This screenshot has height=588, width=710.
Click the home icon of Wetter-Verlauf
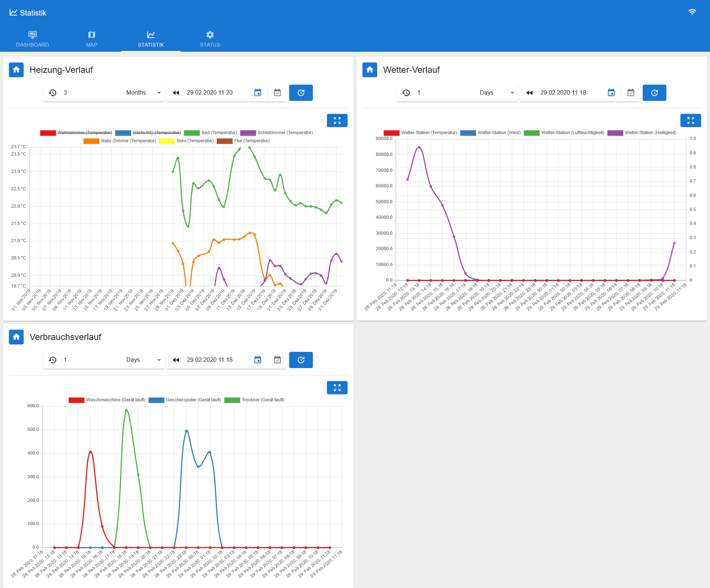tap(370, 70)
